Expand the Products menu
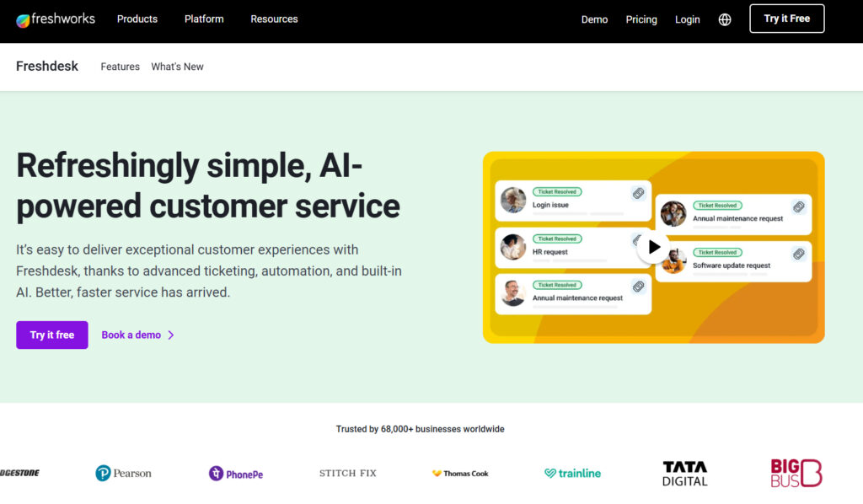 pyautogui.click(x=137, y=19)
